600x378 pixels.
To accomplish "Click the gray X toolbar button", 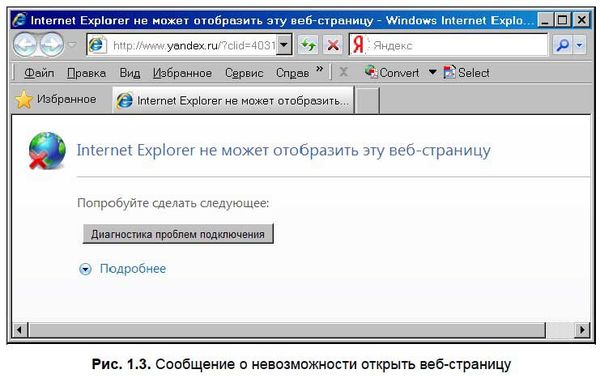I will pos(344,72).
